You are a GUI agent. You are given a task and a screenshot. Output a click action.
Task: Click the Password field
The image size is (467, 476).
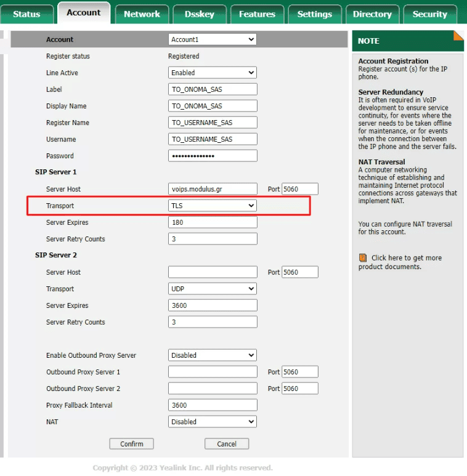click(x=213, y=156)
